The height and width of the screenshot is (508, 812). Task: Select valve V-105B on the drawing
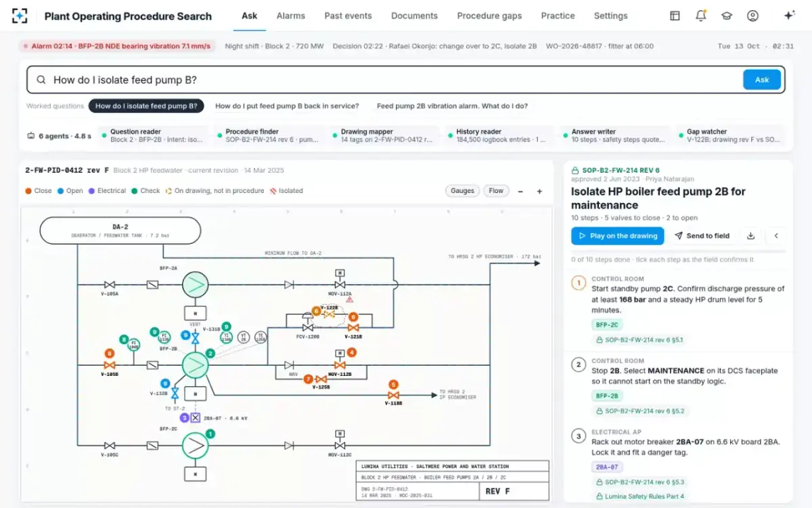pyautogui.click(x=110, y=365)
